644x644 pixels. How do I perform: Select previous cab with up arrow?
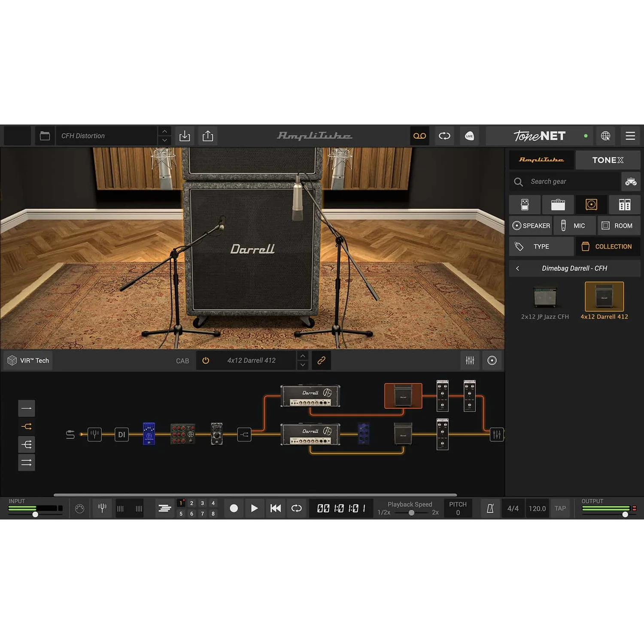(303, 356)
